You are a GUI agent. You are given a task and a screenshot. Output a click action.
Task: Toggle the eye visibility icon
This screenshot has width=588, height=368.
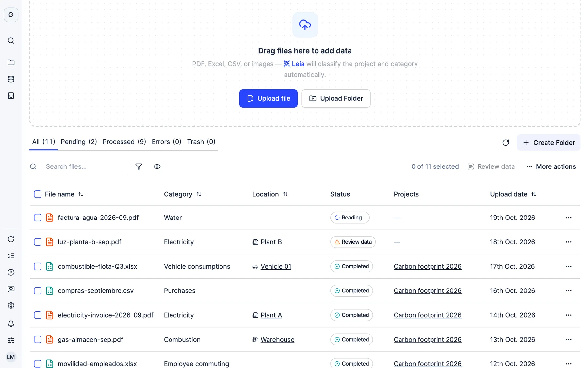tap(157, 166)
